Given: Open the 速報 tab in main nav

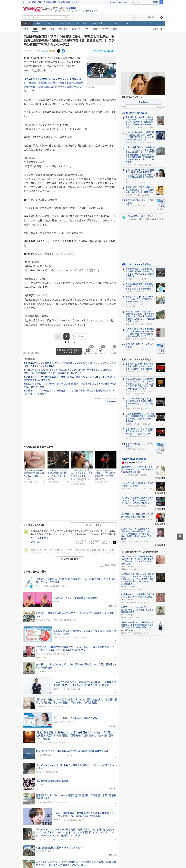Looking at the screenshot, I should pos(38,24).
